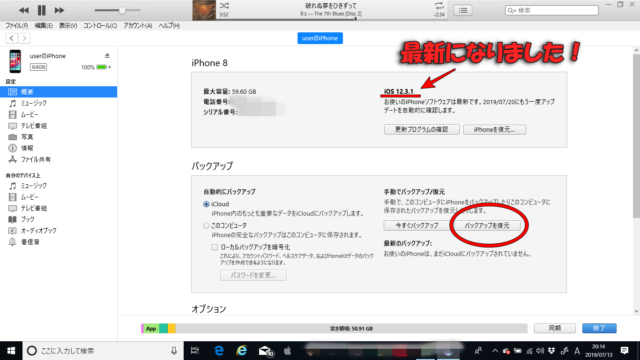Go forward with the right arrow
Screen dimensions: 640x360
click(x=24, y=38)
